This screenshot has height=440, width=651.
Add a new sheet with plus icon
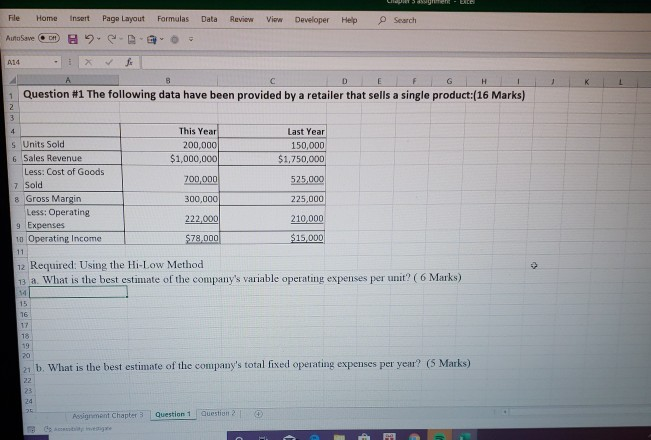(x=258, y=414)
